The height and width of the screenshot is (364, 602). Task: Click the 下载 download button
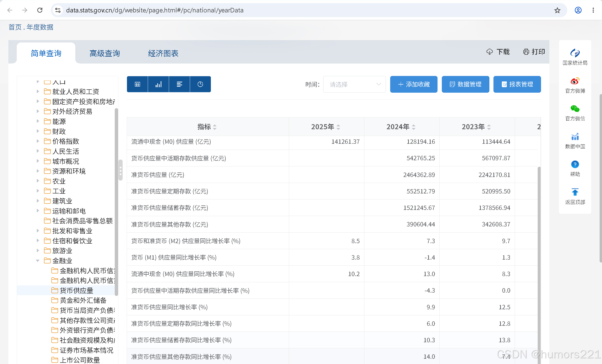pyautogui.click(x=498, y=52)
